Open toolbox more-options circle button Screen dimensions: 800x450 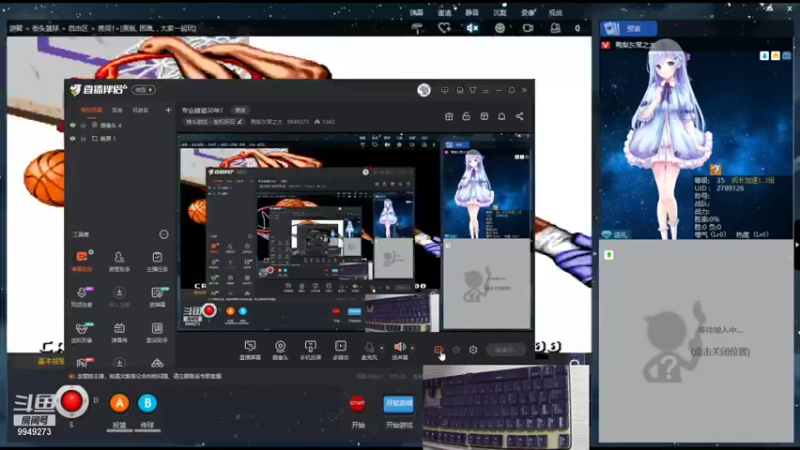[x=164, y=234]
